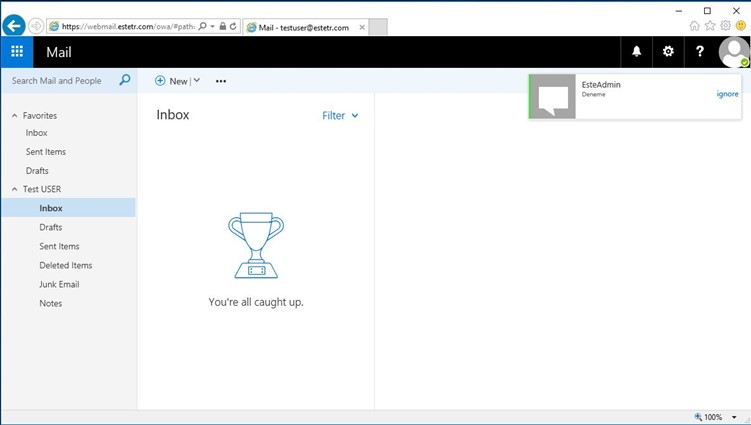
Task: Go back with the browser back arrow
Action: coord(13,26)
